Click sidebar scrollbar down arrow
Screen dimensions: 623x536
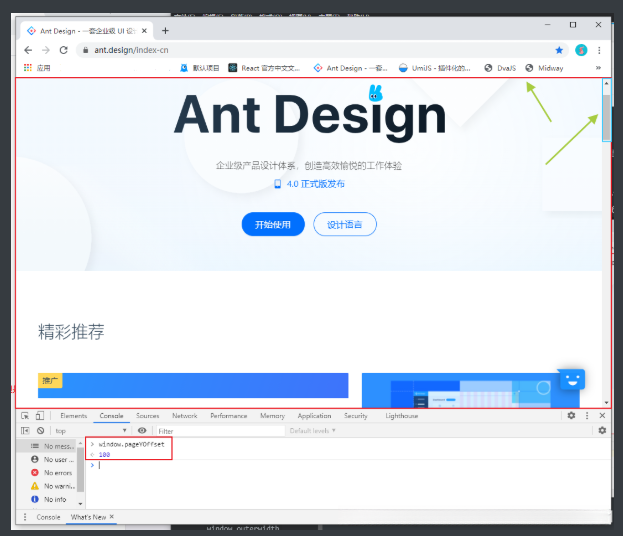coord(81,504)
